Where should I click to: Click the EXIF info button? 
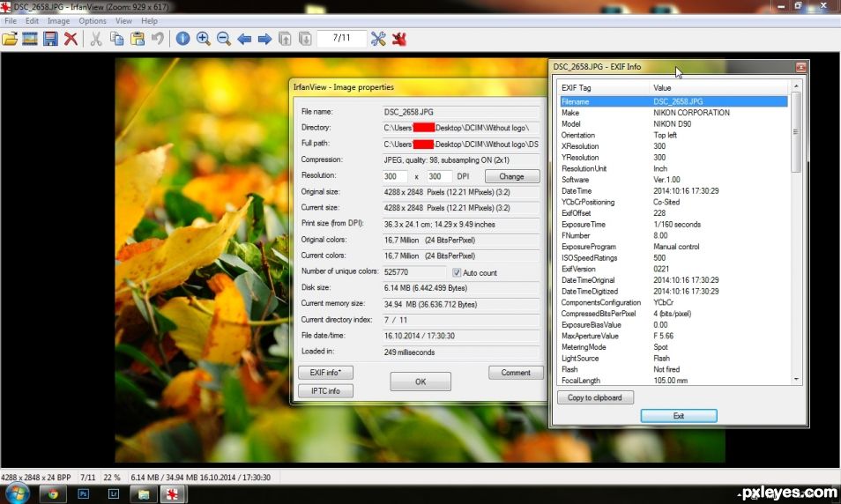(325, 372)
